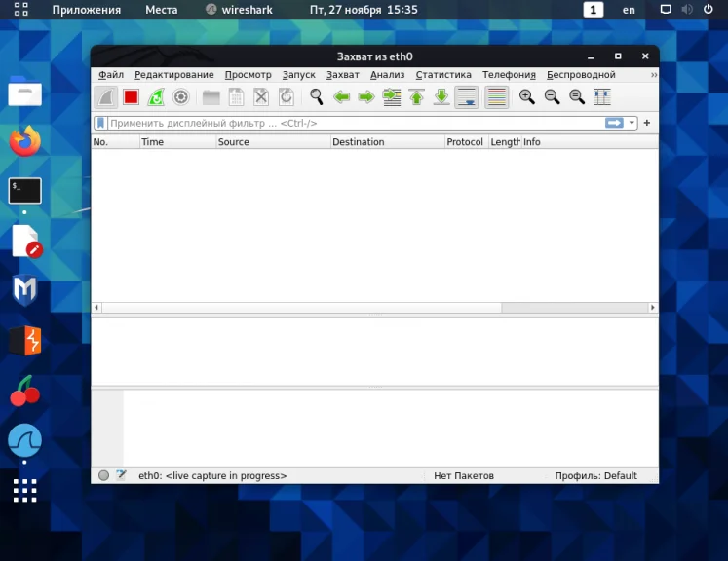Sort by the Info column header
728x561 pixels.
tap(590, 142)
